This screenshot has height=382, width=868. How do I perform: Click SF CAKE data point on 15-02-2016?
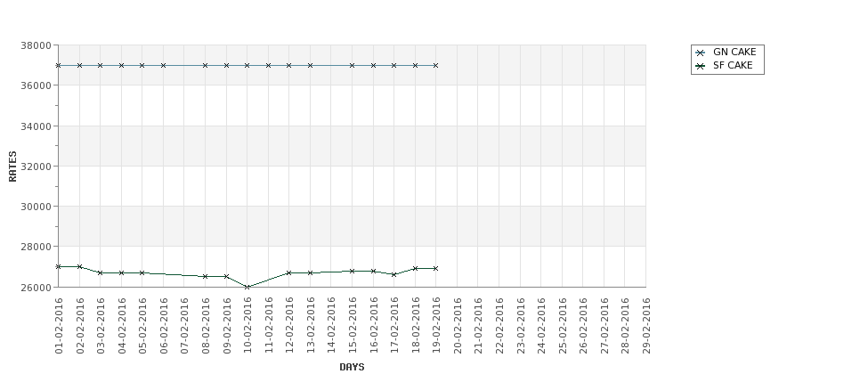coord(352,272)
